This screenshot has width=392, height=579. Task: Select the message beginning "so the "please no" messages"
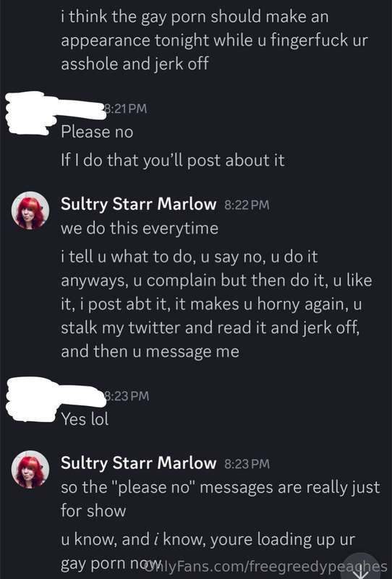tap(221, 499)
